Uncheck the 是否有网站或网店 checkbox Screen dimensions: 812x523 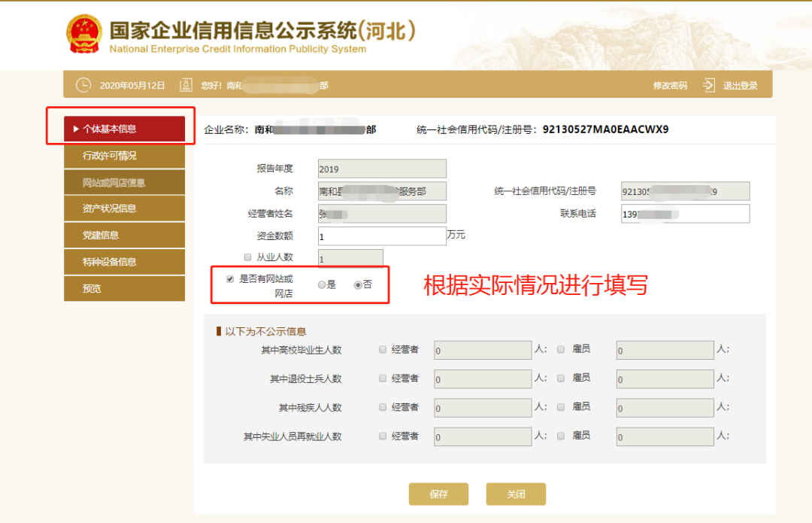coord(229,279)
